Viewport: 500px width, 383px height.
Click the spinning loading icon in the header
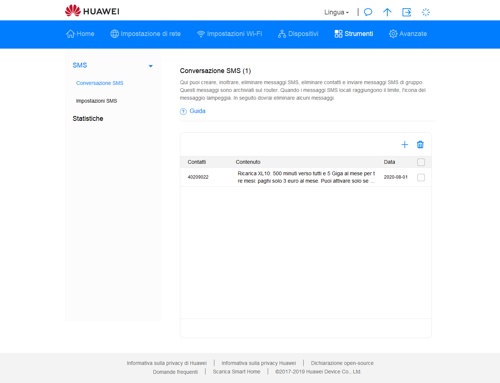426,12
